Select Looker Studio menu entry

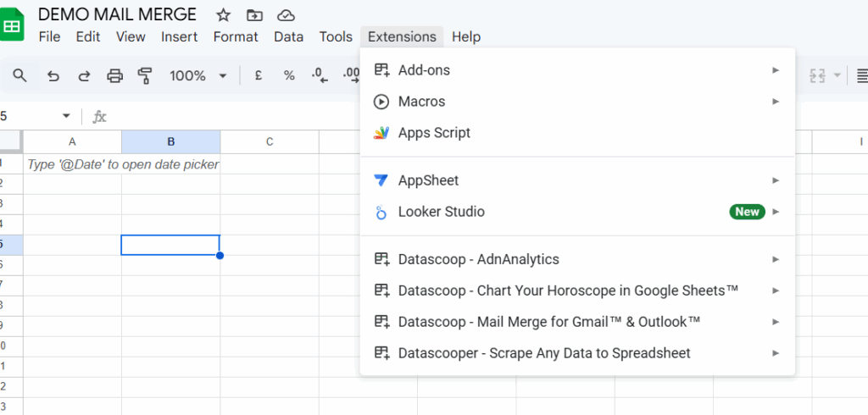click(x=441, y=212)
